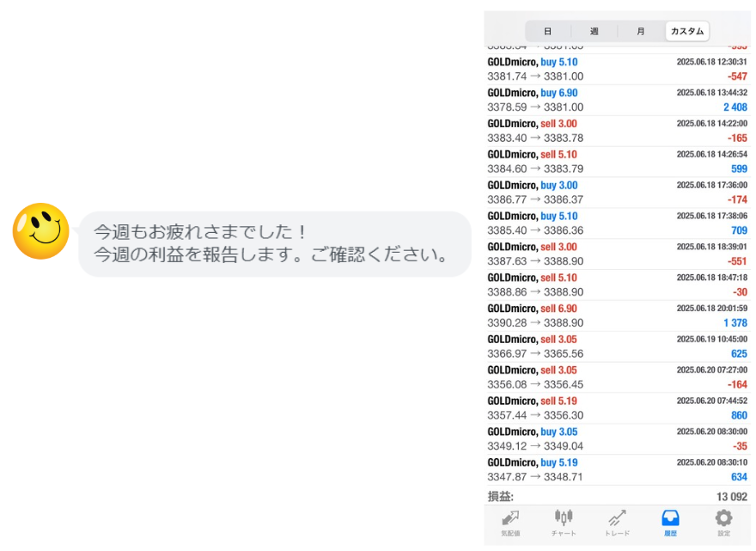Tap the sell 5.19 trade with profit 860
Viewport: 756px width, 551px height.
(617, 407)
